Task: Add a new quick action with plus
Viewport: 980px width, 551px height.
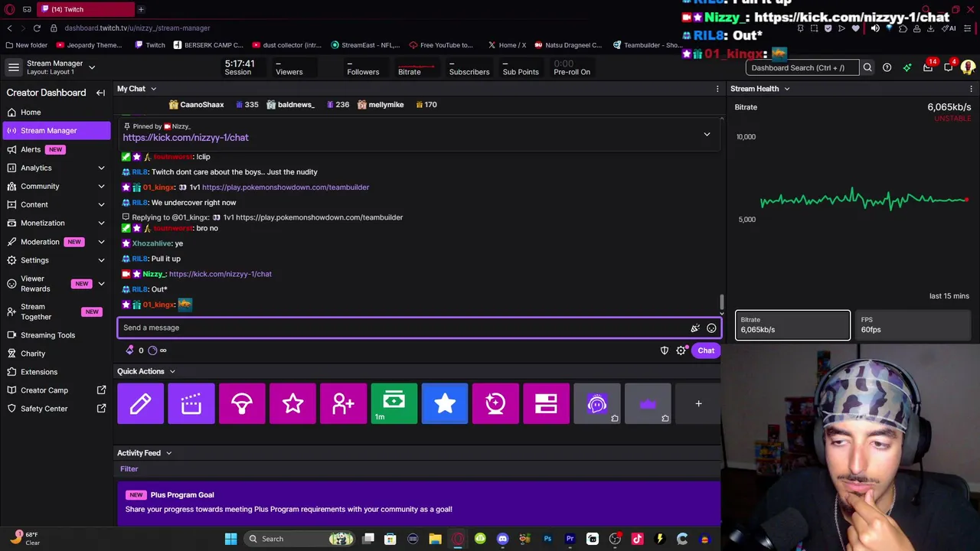Action: pos(698,403)
